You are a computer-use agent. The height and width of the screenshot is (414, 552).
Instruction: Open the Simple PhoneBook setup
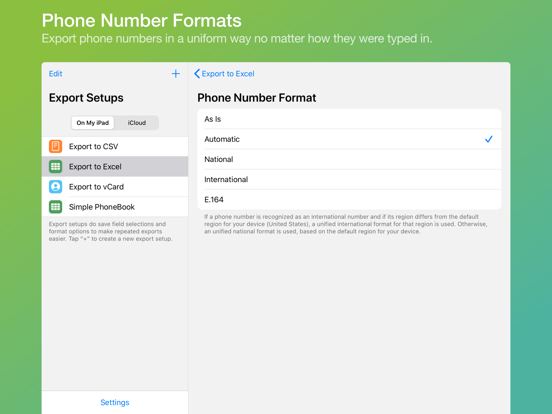[115, 207]
